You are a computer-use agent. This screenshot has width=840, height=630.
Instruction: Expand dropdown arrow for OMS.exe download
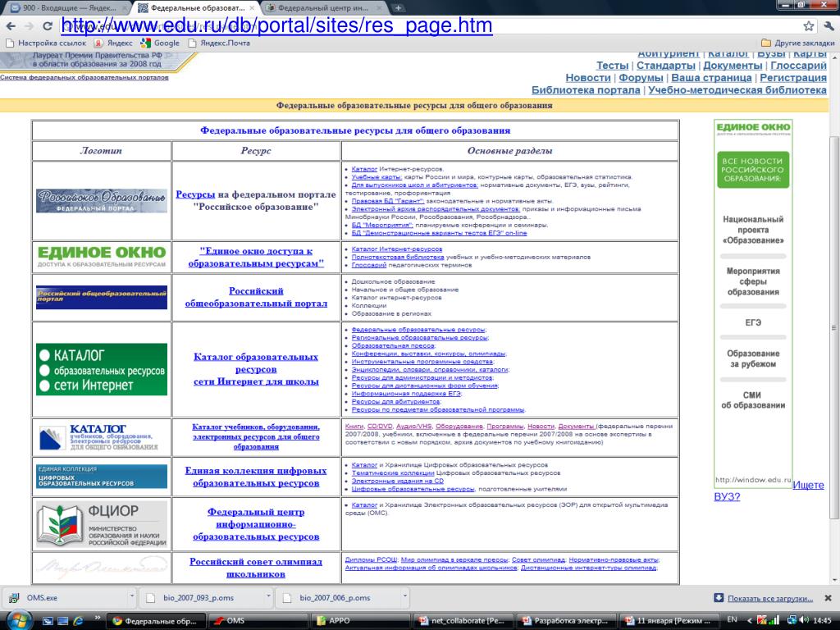click(132, 596)
